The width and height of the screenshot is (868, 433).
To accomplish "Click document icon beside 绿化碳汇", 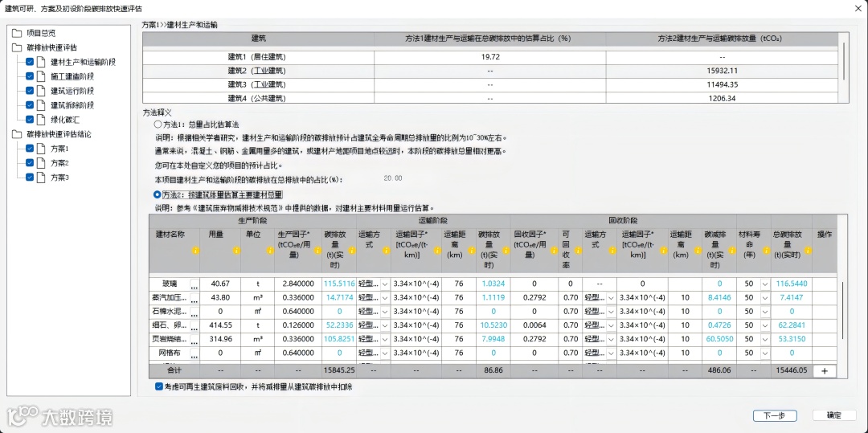I will [x=41, y=119].
